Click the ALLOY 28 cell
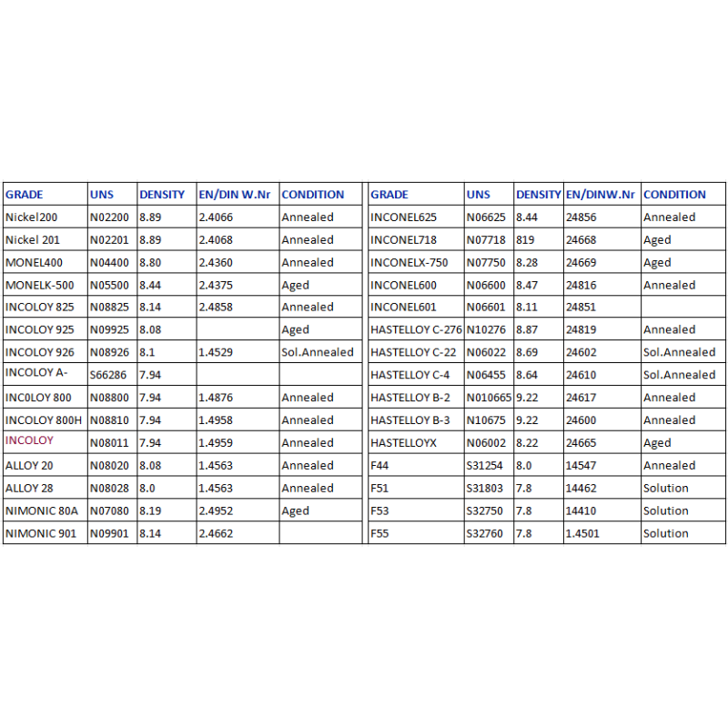Viewport: 728px width, 728px height. pyautogui.click(x=45, y=488)
